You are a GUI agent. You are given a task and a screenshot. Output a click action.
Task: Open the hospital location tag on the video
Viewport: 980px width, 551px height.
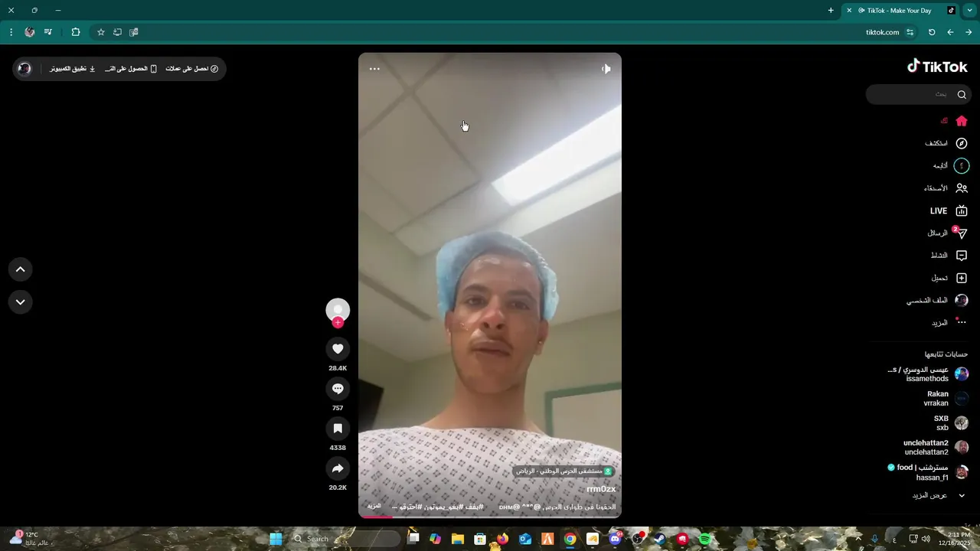564,471
